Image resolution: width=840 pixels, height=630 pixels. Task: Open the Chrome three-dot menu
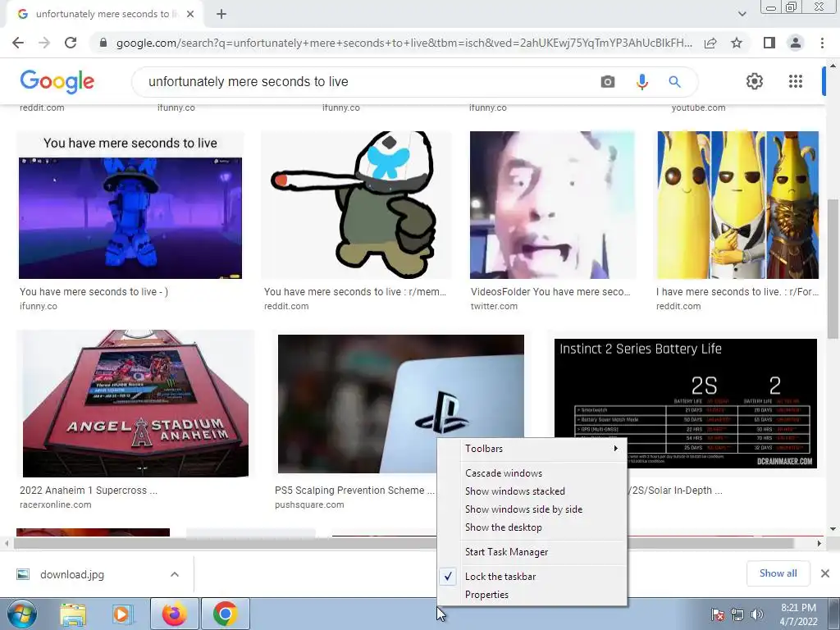[822, 43]
